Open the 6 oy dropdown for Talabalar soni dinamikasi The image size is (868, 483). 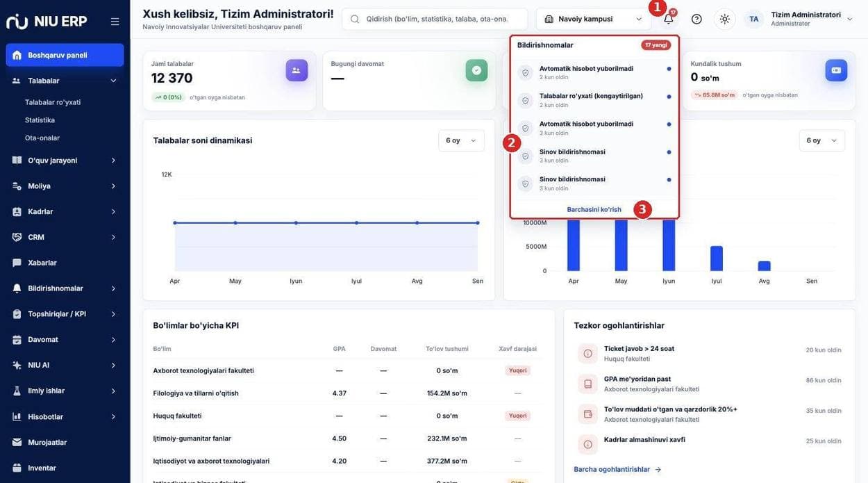461,140
